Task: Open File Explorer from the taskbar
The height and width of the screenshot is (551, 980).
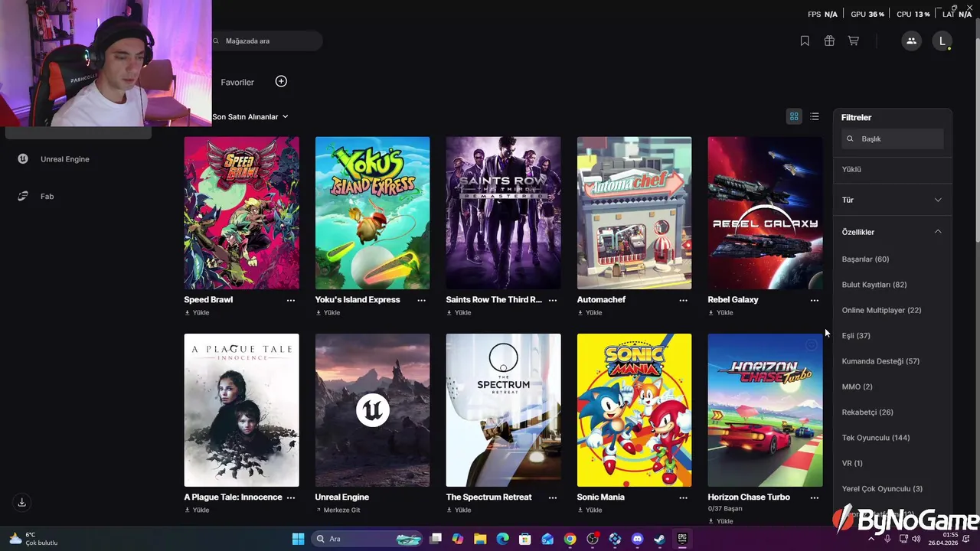Action: coord(480,539)
